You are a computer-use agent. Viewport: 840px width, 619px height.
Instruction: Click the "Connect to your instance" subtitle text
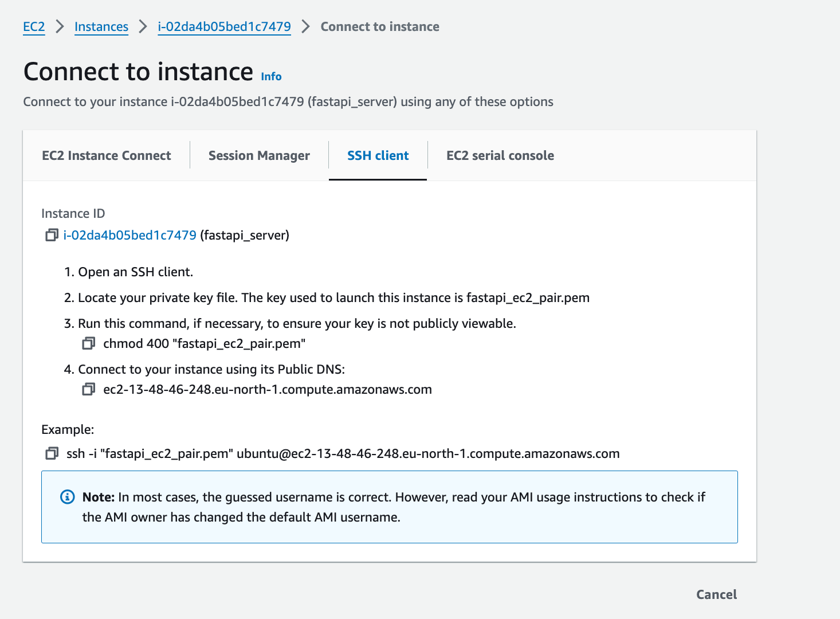coord(288,101)
